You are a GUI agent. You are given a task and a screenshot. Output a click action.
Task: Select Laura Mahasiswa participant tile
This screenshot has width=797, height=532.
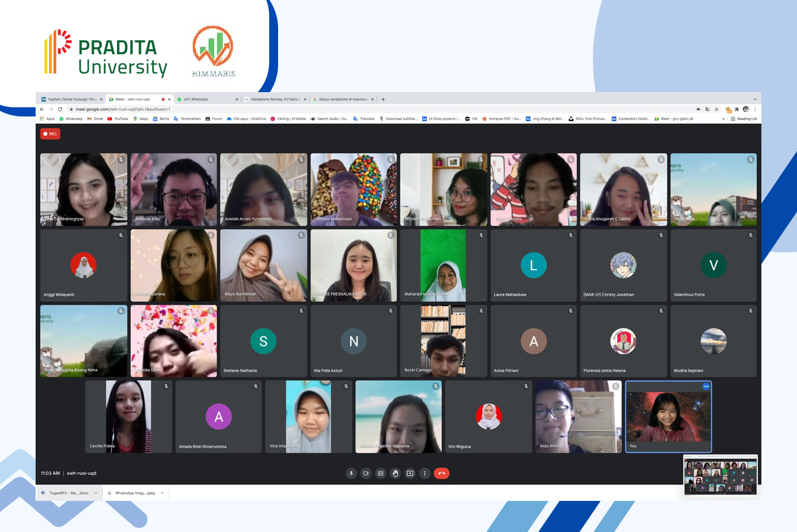coord(534,265)
